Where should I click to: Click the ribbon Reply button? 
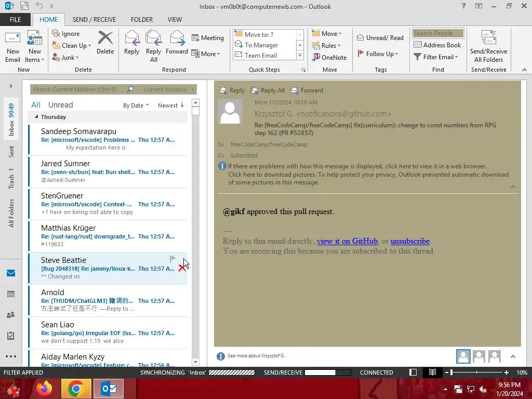click(131, 43)
